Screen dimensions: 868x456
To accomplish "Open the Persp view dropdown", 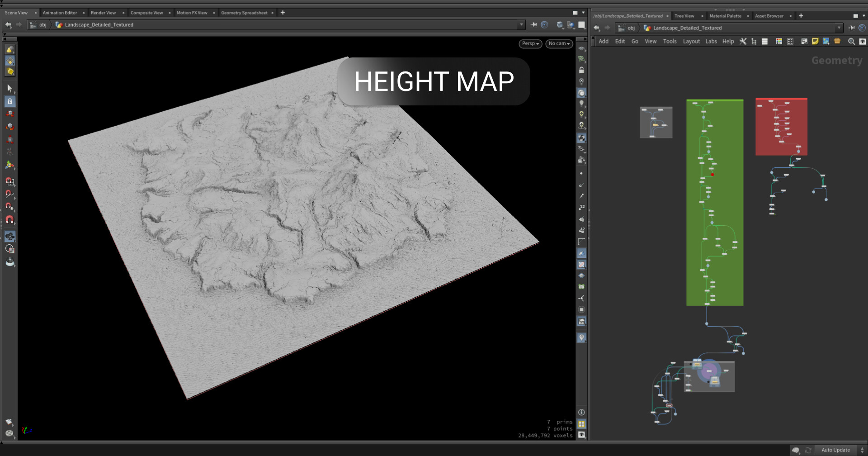I will click(x=529, y=43).
